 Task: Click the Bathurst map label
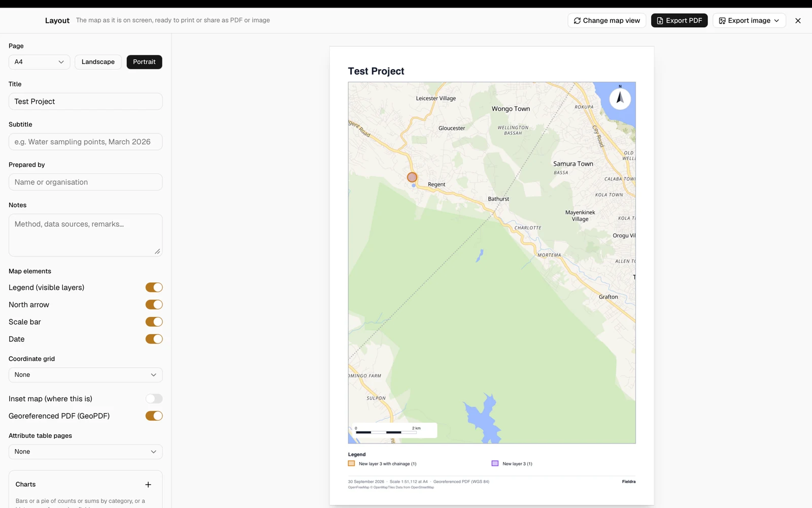coord(498,199)
